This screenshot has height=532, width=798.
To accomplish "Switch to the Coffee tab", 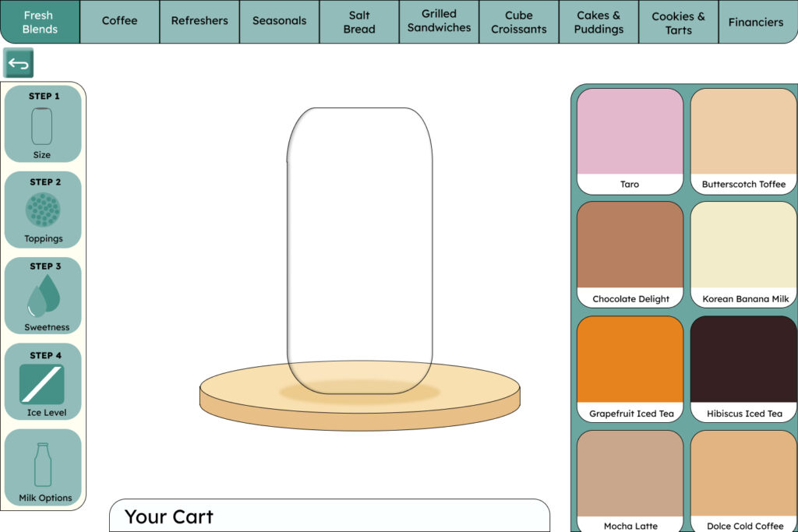I will pyautogui.click(x=119, y=21).
